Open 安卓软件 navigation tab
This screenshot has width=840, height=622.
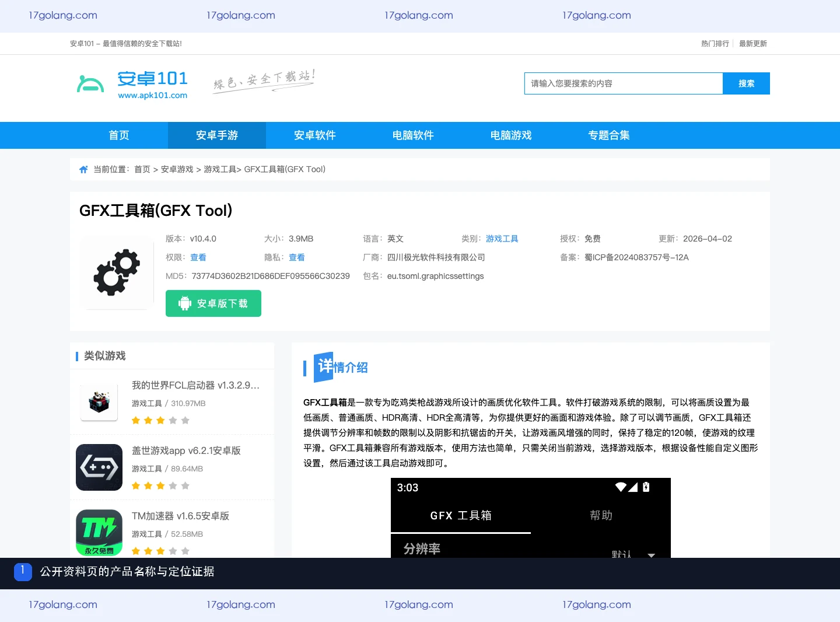point(315,135)
